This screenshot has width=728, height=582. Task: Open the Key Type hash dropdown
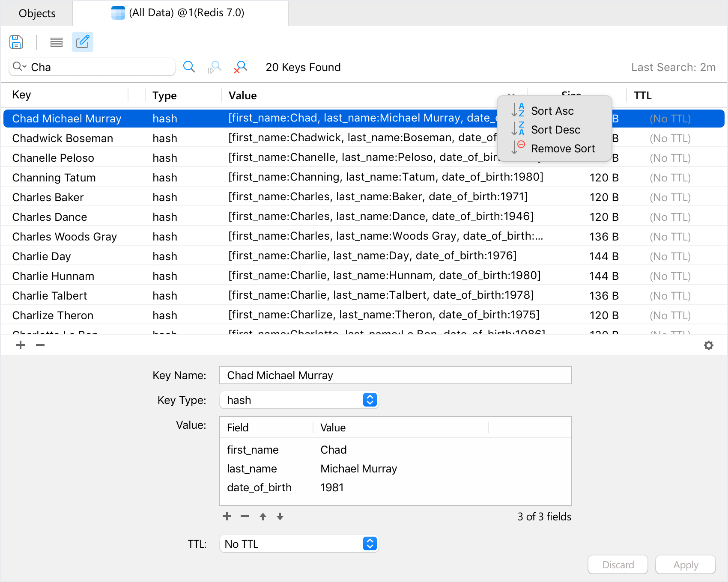click(299, 400)
